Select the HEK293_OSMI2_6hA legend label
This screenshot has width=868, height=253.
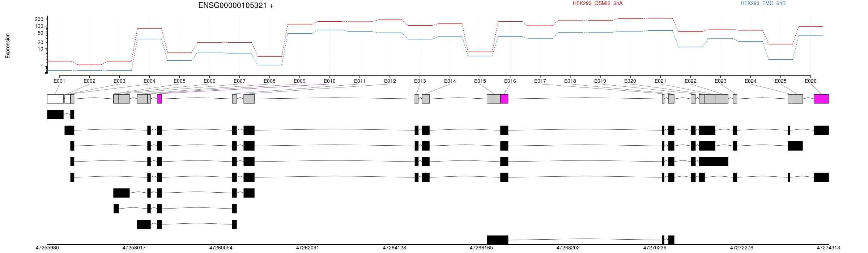coord(597,3)
